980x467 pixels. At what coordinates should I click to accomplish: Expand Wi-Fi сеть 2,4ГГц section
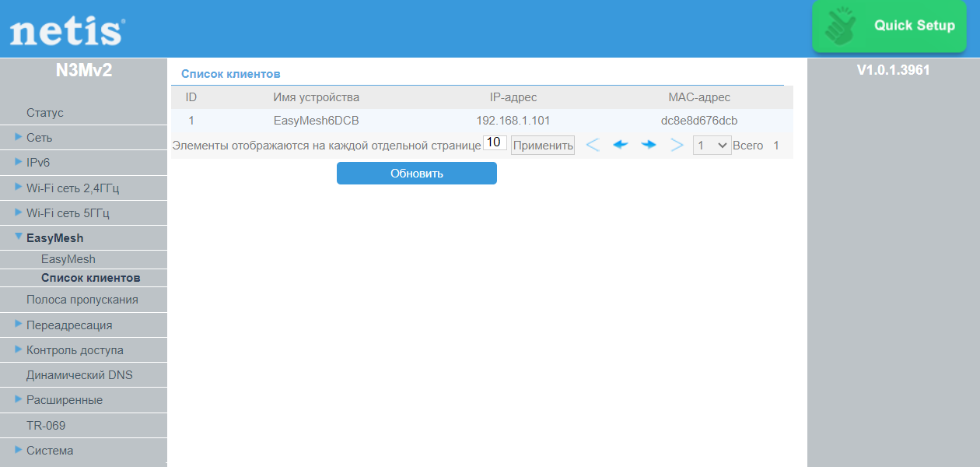72,188
